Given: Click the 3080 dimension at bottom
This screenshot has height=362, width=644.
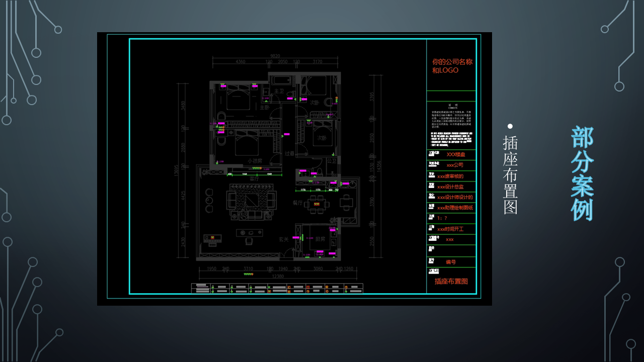Looking at the screenshot, I should 317,269.
